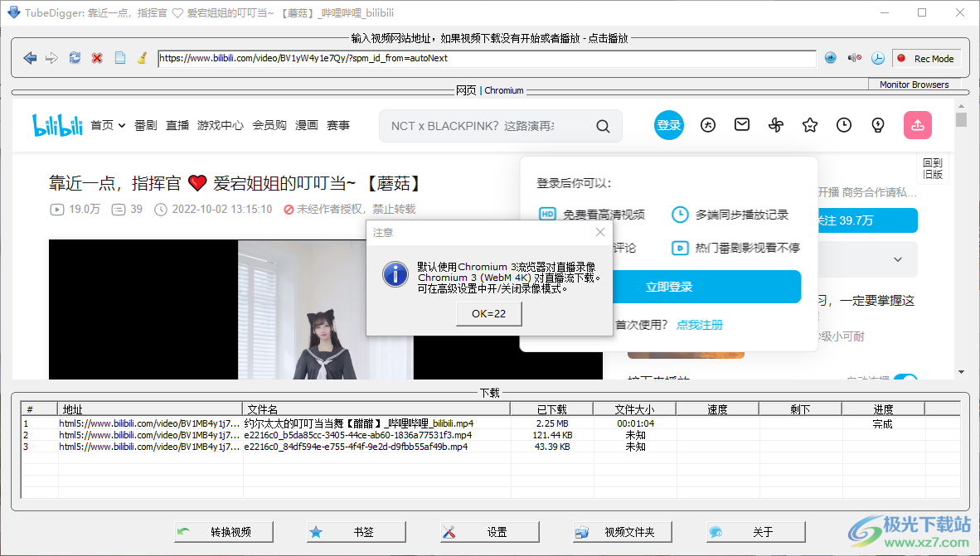Click the navigation back arrow icon

[x=31, y=57]
